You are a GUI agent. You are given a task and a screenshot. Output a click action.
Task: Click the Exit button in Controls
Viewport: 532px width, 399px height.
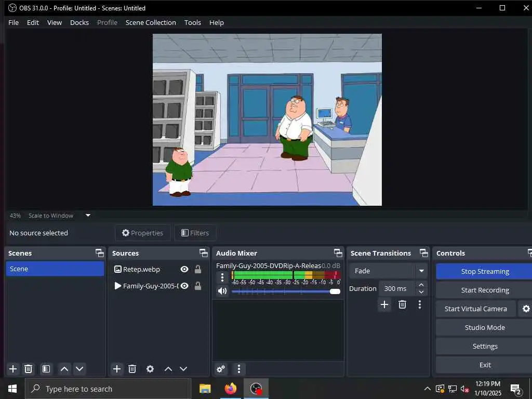pos(485,365)
